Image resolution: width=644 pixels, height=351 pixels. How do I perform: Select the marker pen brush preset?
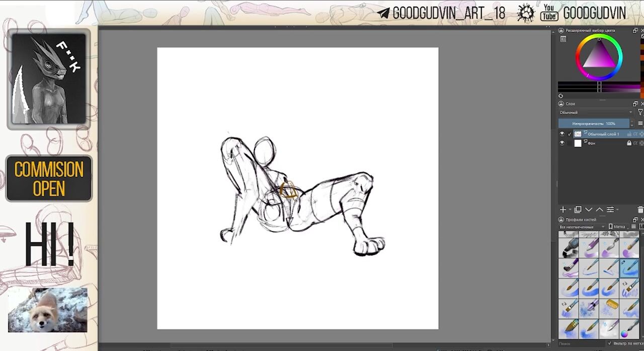coord(569,248)
